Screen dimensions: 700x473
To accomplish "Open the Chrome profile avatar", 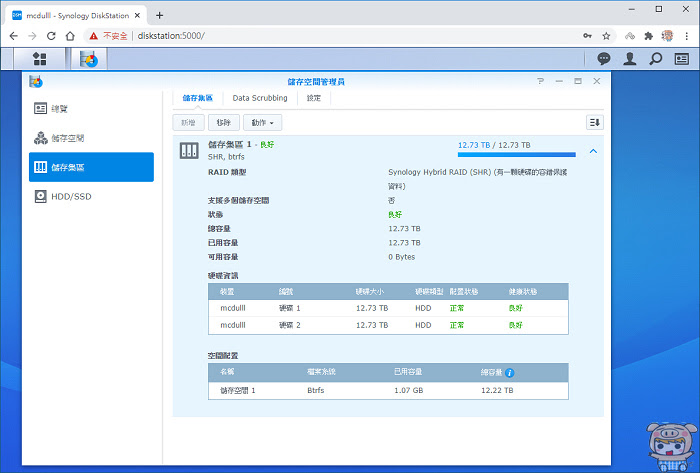I will [x=667, y=36].
